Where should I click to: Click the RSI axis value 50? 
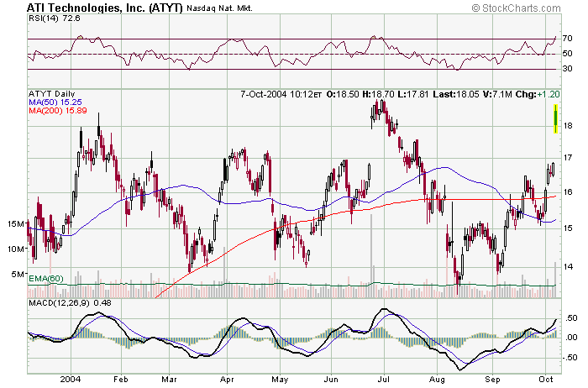567,54
